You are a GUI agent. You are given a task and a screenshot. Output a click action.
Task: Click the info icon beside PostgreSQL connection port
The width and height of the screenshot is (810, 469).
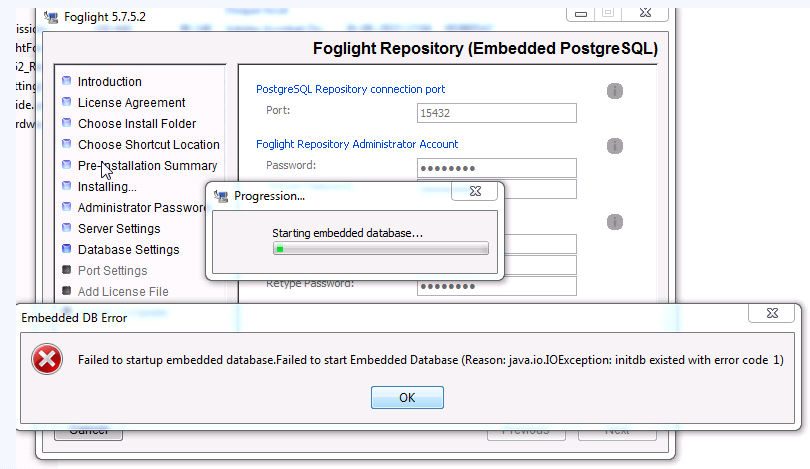click(615, 91)
